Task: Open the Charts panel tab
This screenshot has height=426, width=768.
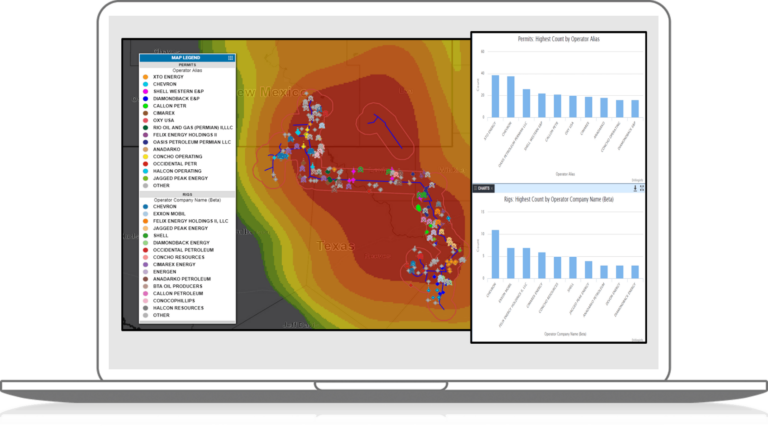Action: (x=482, y=187)
